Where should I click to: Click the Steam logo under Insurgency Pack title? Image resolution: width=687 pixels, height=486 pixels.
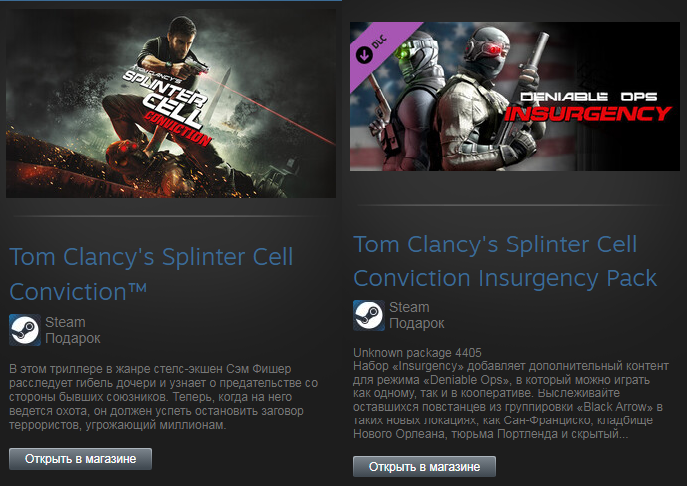pyautogui.click(x=368, y=314)
